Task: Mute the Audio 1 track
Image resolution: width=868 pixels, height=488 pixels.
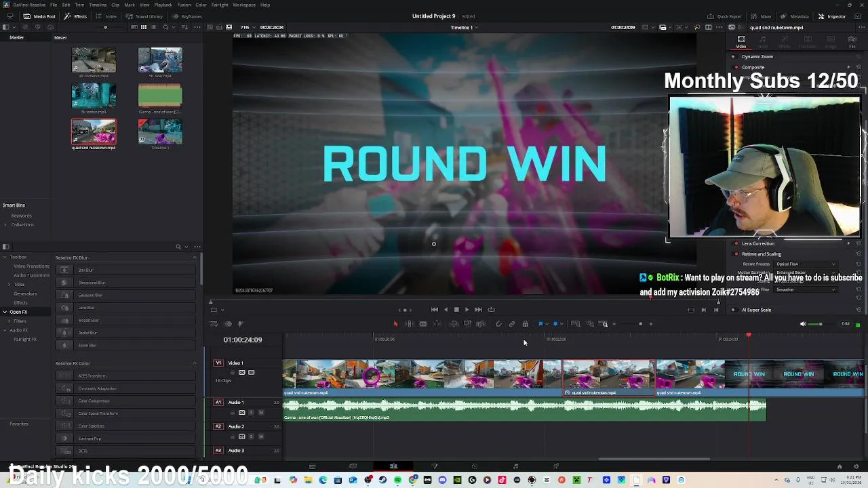Action: pyautogui.click(x=260, y=412)
